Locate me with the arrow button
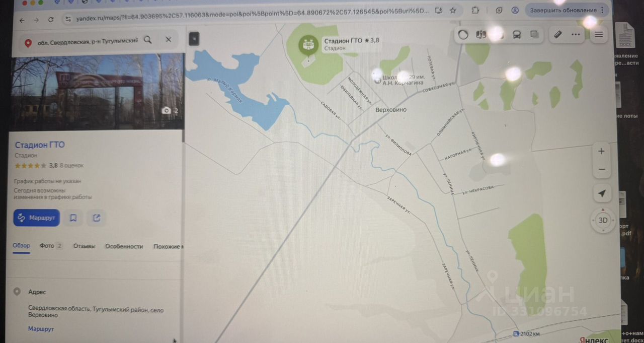Viewport: 644px width, 343px height. point(602,193)
